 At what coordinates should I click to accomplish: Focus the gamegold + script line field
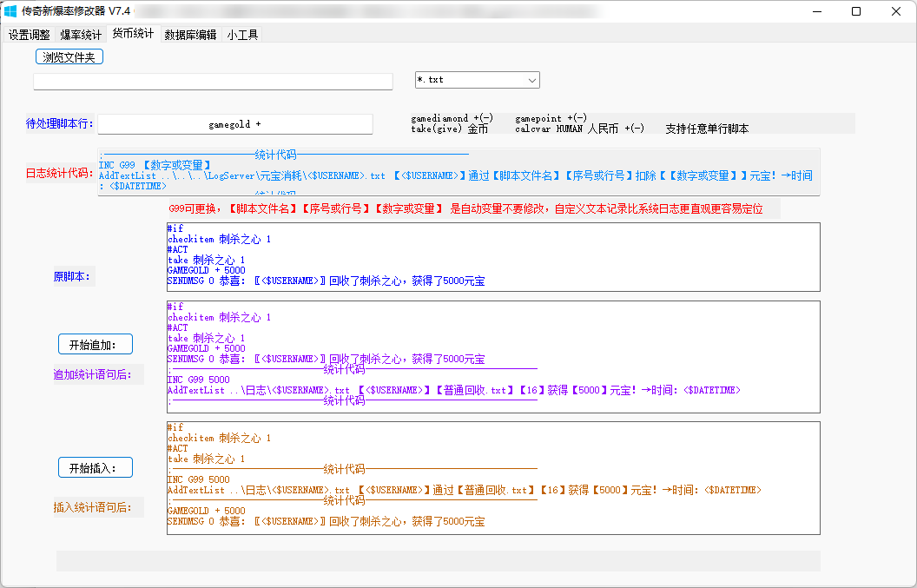tap(234, 124)
